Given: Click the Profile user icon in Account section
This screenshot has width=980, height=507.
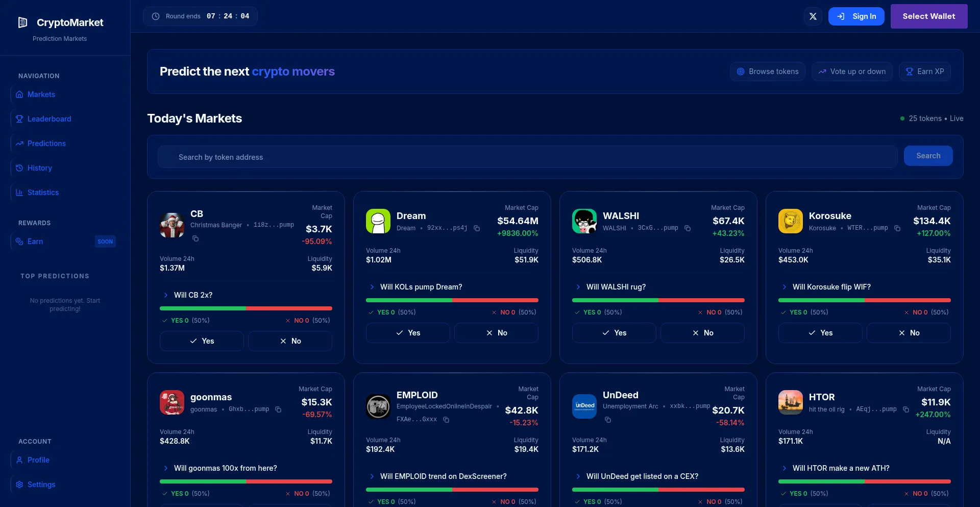Looking at the screenshot, I should tap(19, 460).
